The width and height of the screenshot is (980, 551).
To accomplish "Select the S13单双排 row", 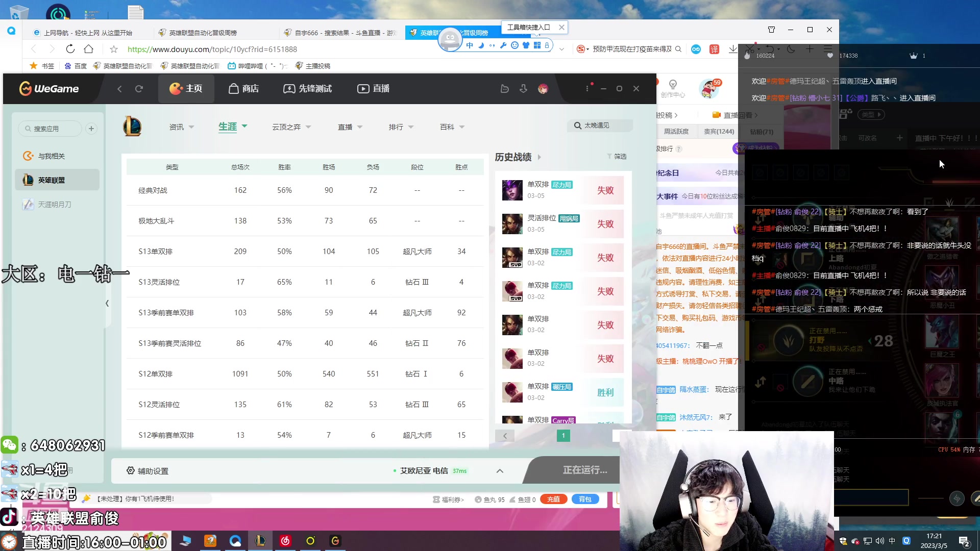I will 305,252.
